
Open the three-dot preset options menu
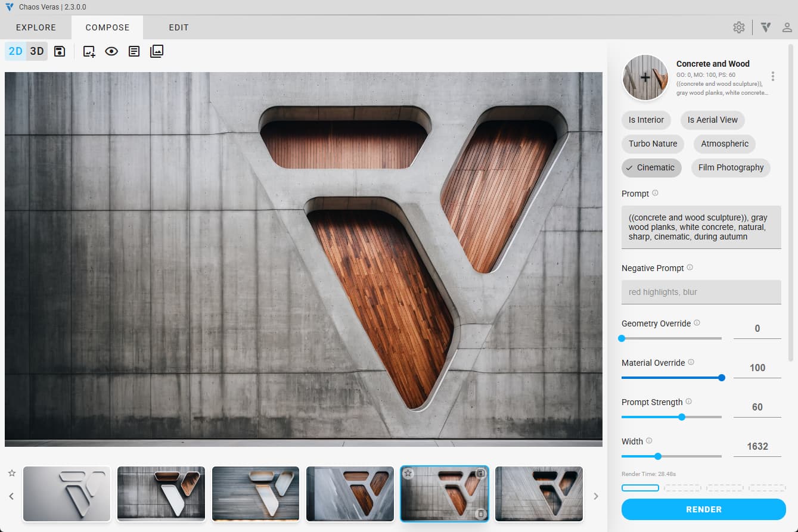tap(773, 76)
